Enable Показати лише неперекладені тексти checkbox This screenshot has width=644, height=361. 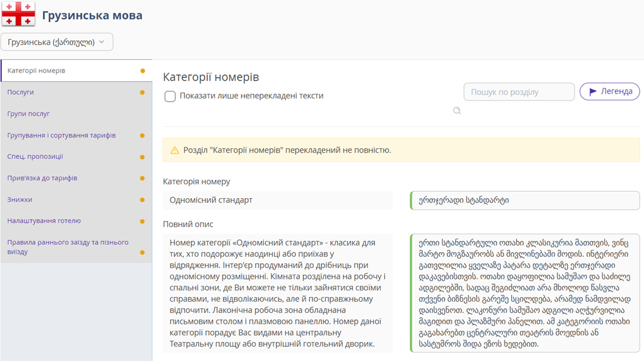[x=170, y=96]
